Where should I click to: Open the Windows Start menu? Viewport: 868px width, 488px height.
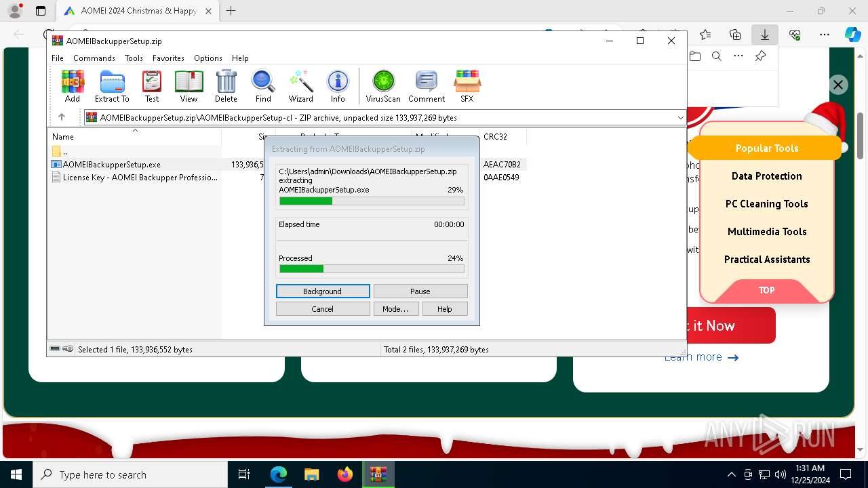[16, 474]
